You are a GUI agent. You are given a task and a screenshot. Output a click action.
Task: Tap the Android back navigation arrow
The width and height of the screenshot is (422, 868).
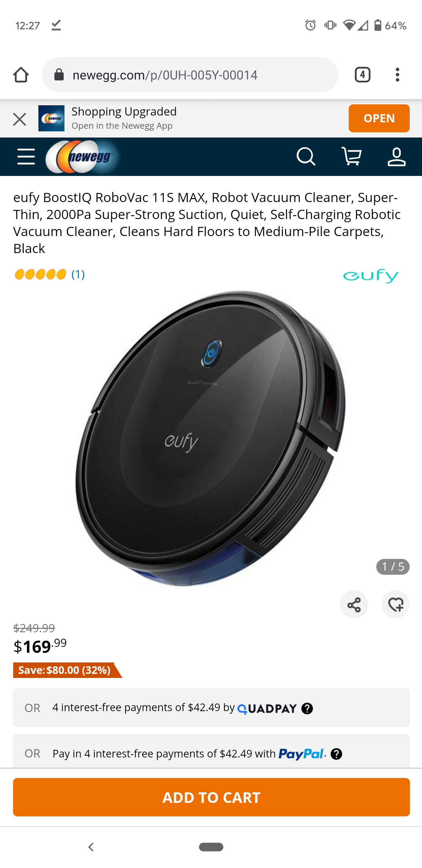pyautogui.click(x=91, y=847)
